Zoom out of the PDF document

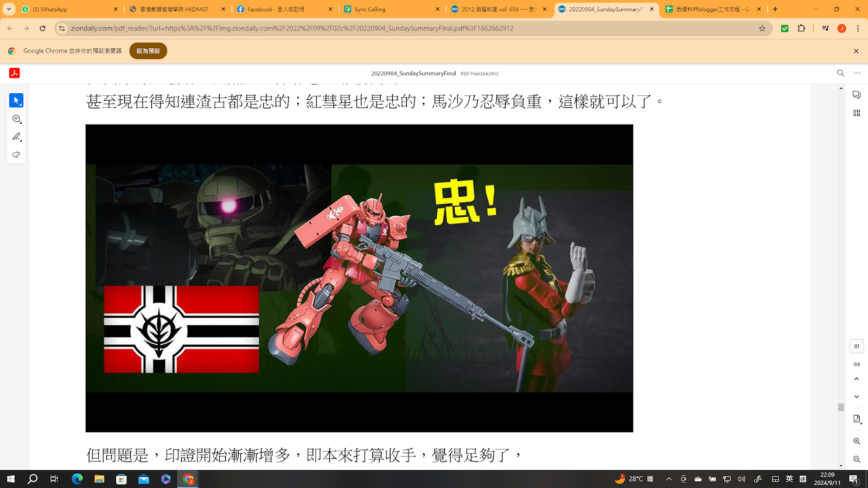click(857, 459)
